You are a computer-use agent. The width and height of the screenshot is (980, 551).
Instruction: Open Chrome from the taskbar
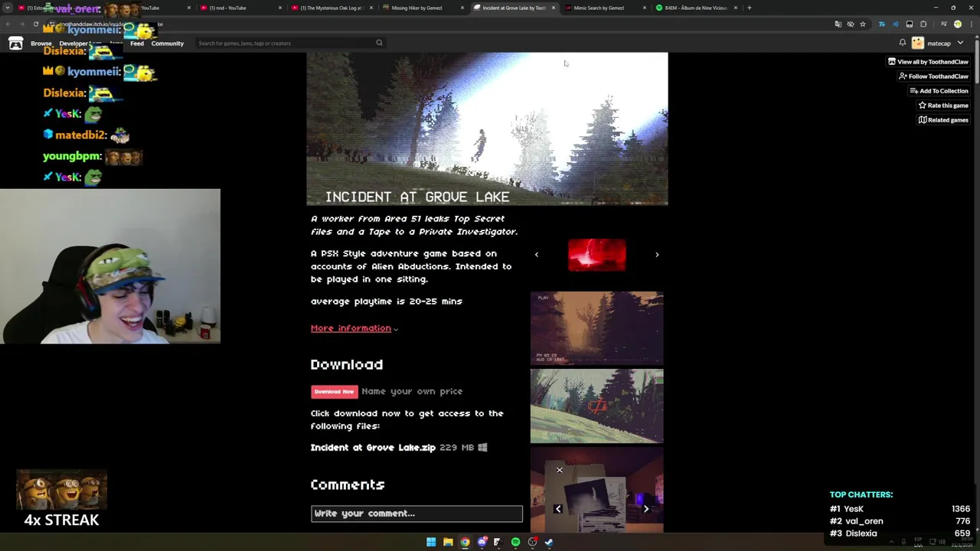(x=465, y=543)
